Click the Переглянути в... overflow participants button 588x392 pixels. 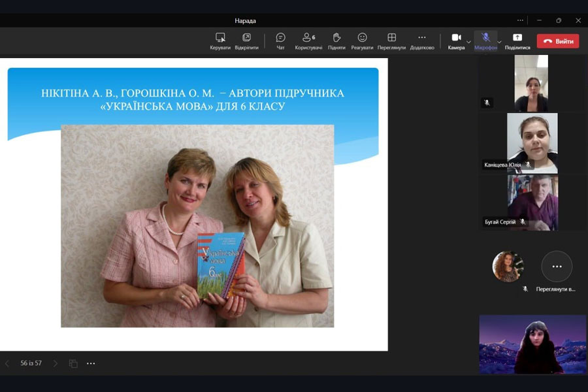coord(557,267)
